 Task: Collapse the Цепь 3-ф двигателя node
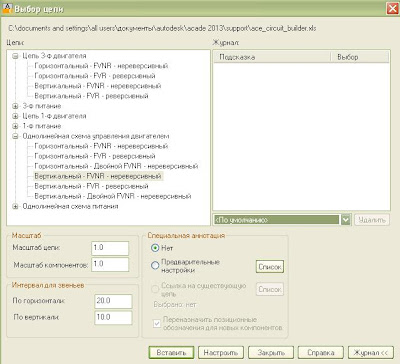pos(15,56)
